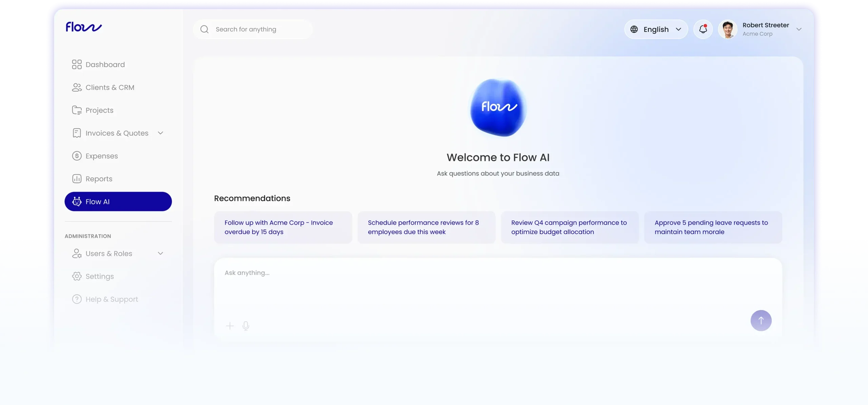Open Robert Streeter account menu chevron
The height and width of the screenshot is (405, 868).
point(798,29)
